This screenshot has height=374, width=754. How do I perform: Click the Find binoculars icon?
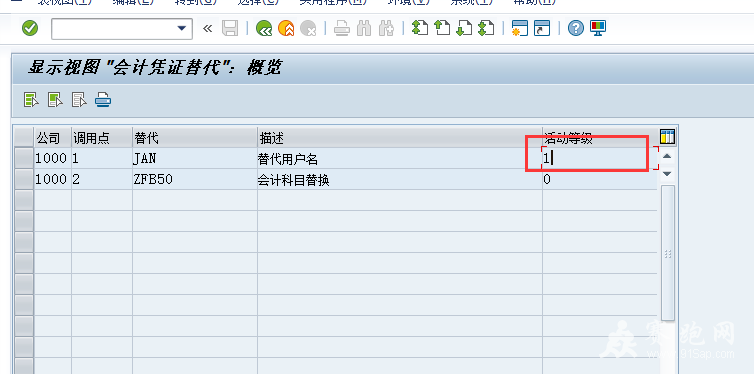[x=364, y=29]
